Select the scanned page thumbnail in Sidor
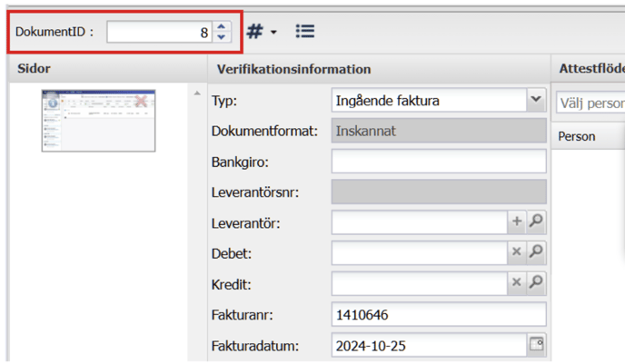 (x=98, y=121)
